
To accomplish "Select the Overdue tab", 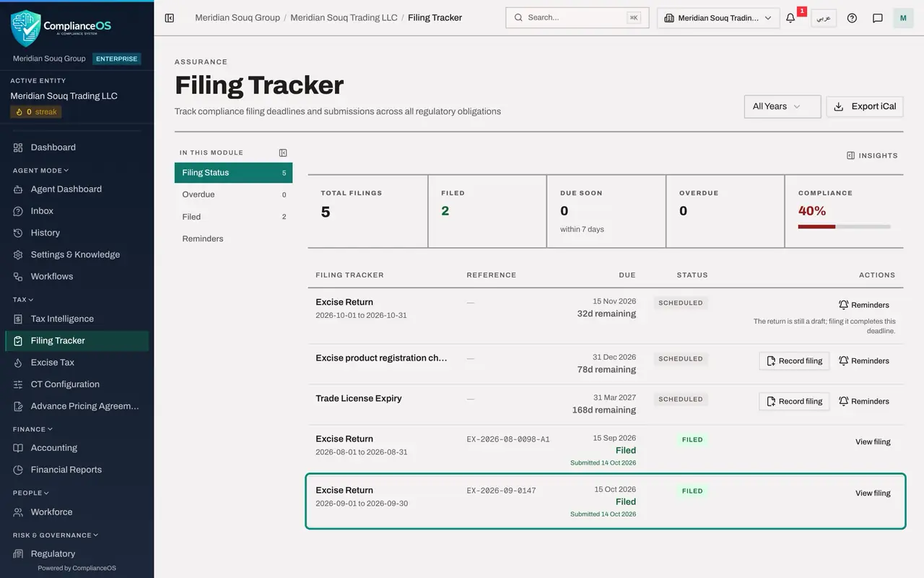I will [x=233, y=194].
